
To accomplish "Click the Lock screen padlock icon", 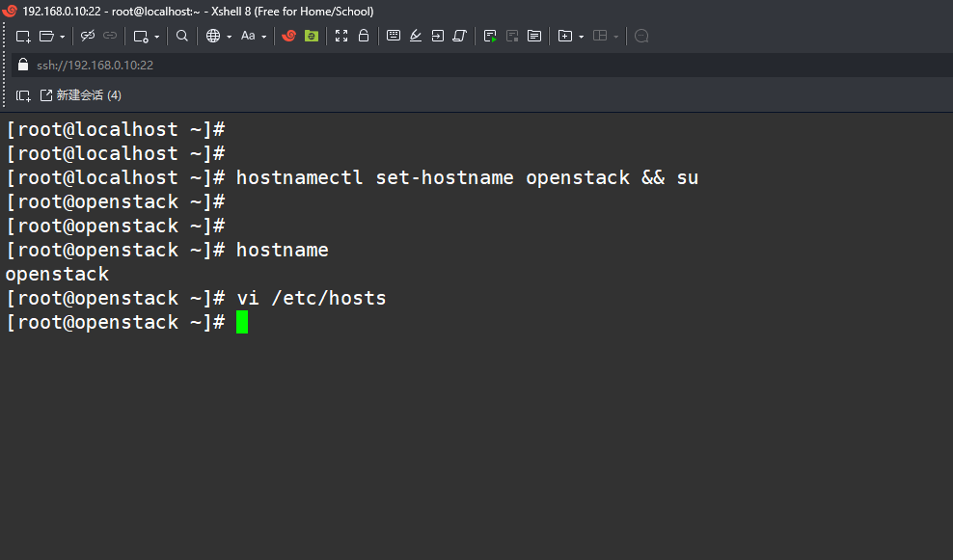I will [x=364, y=36].
